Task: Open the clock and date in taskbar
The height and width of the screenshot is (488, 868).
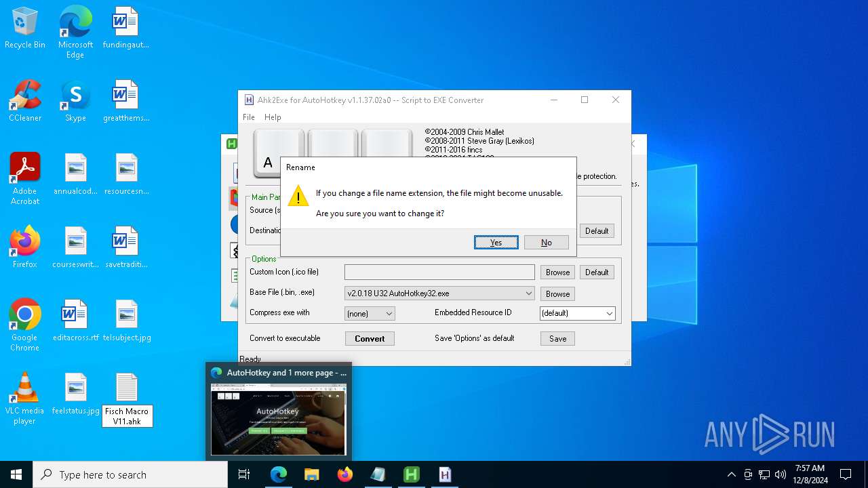Action: tap(810, 474)
